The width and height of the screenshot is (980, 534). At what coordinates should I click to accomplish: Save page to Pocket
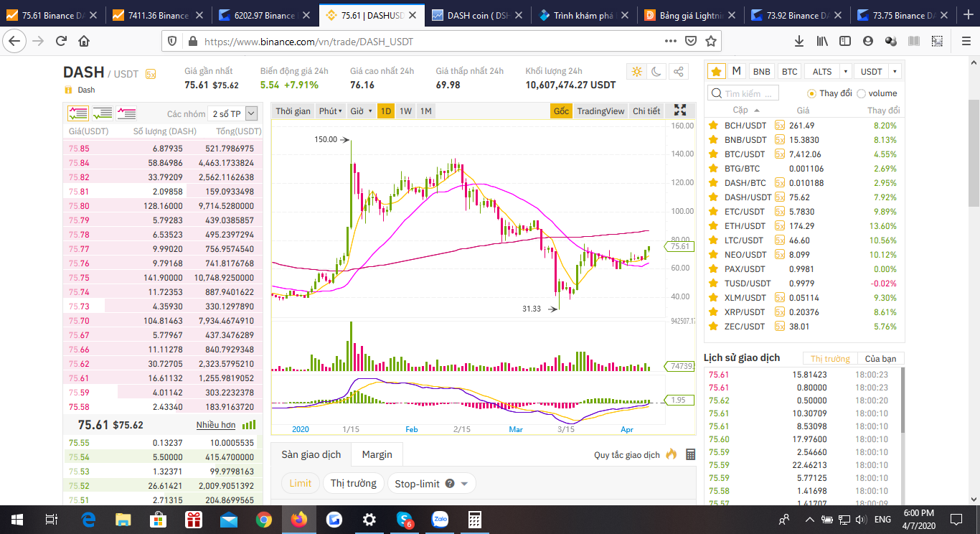click(691, 42)
